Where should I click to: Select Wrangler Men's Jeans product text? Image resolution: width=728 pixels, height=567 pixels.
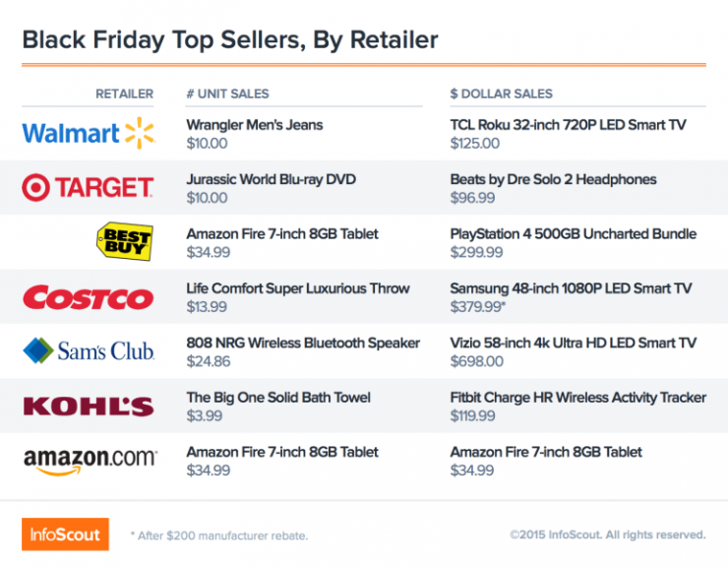[x=255, y=125]
